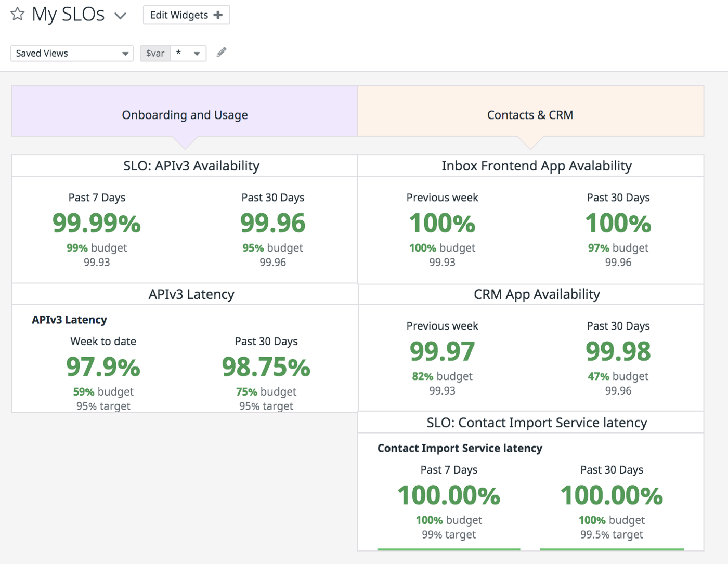Star the My SLOs dashboard as favorite

[x=18, y=14]
